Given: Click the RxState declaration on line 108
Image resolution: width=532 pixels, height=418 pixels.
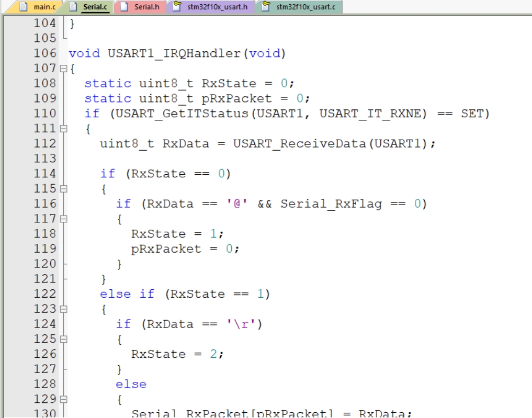Looking at the screenshot, I should click(x=229, y=84).
